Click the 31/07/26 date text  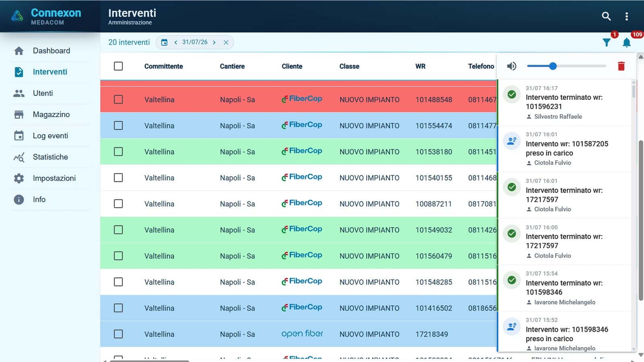[195, 42]
